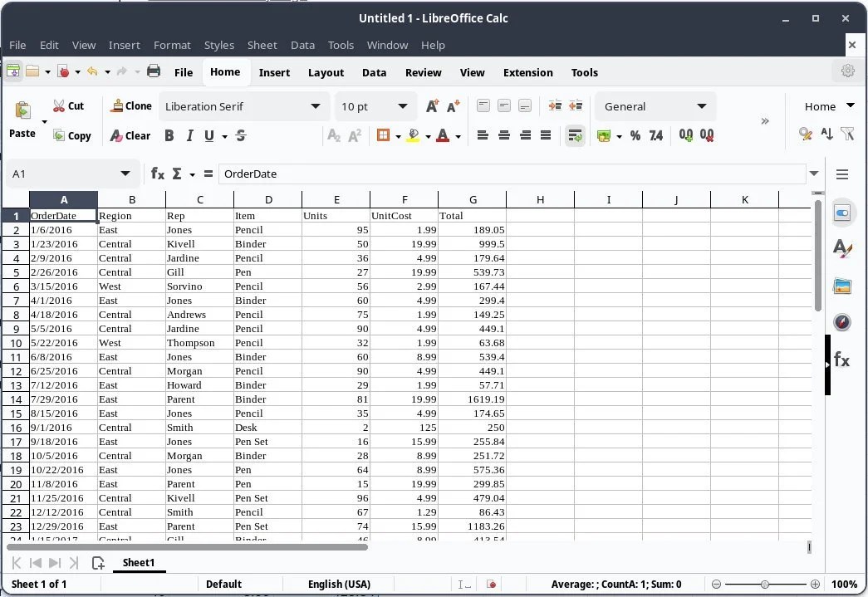868x597 pixels.
Task: Open the Styles deck in the sidebar
Action: pos(842,249)
